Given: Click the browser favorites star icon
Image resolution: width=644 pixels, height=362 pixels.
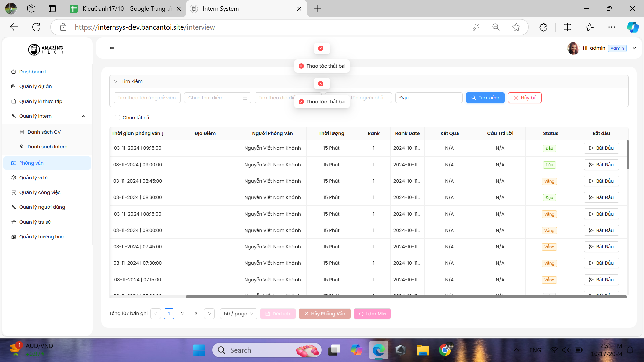Looking at the screenshot, I should (x=516, y=27).
